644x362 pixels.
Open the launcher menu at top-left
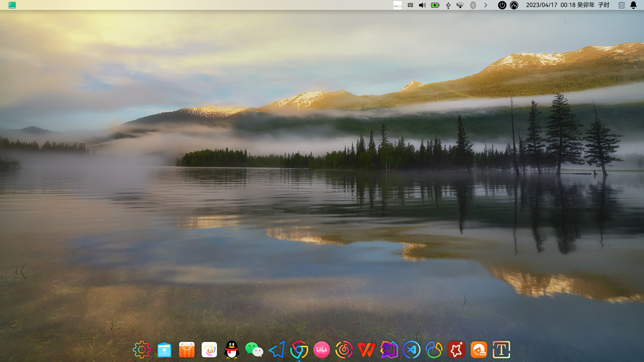12,5
